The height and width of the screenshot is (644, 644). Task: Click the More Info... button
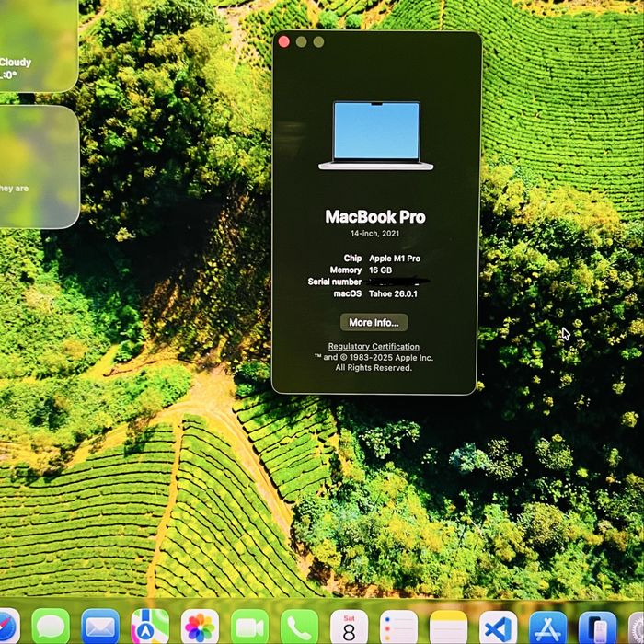pyautogui.click(x=374, y=322)
